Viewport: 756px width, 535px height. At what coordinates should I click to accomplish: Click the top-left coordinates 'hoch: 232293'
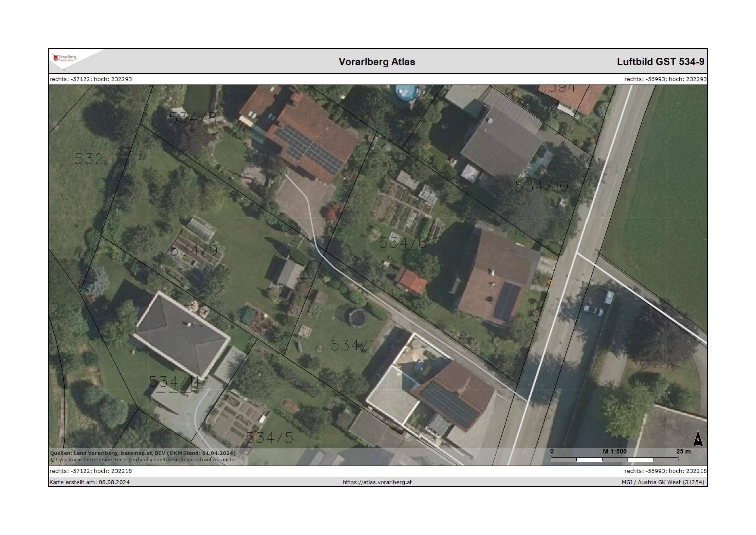click(x=113, y=79)
